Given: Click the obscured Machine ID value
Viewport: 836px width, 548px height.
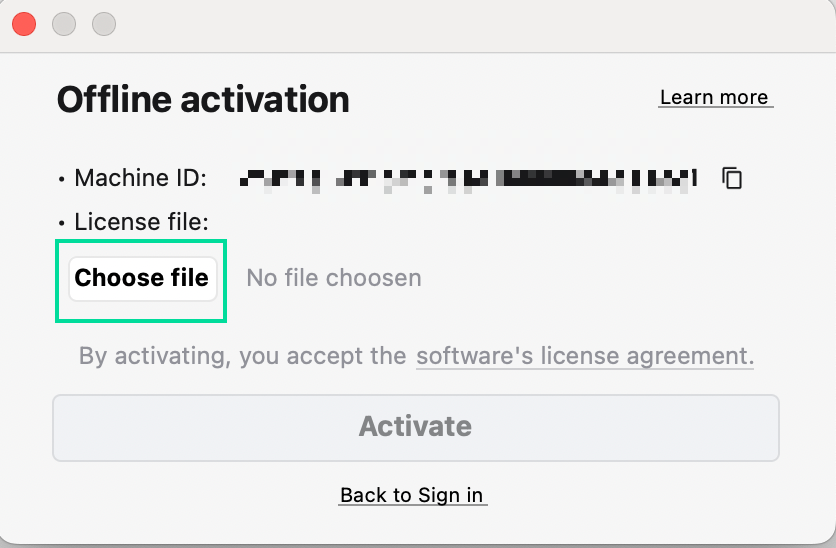Looking at the screenshot, I should 467,179.
